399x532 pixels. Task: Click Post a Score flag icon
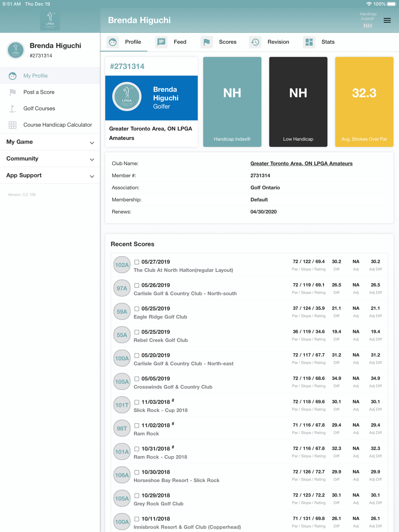(x=13, y=92)
